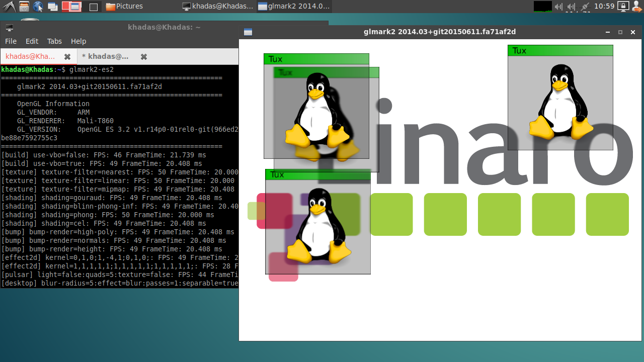
Task: Click the 10:59 clock on the panel
Action: [604, 7]
